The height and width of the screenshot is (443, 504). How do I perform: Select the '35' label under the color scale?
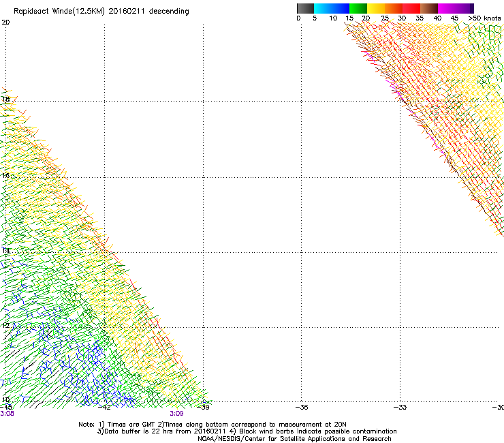(420, 18)
